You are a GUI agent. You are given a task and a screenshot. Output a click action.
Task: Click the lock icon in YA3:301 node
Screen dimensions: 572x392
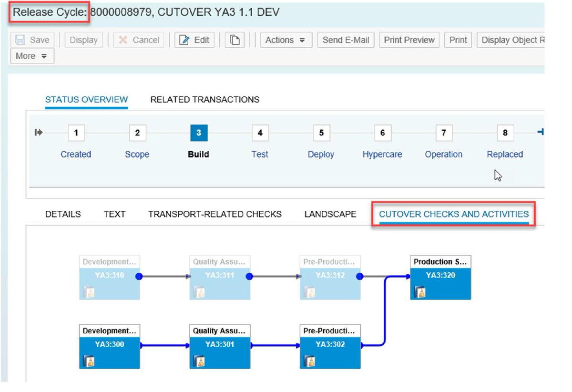coord(199,361)
